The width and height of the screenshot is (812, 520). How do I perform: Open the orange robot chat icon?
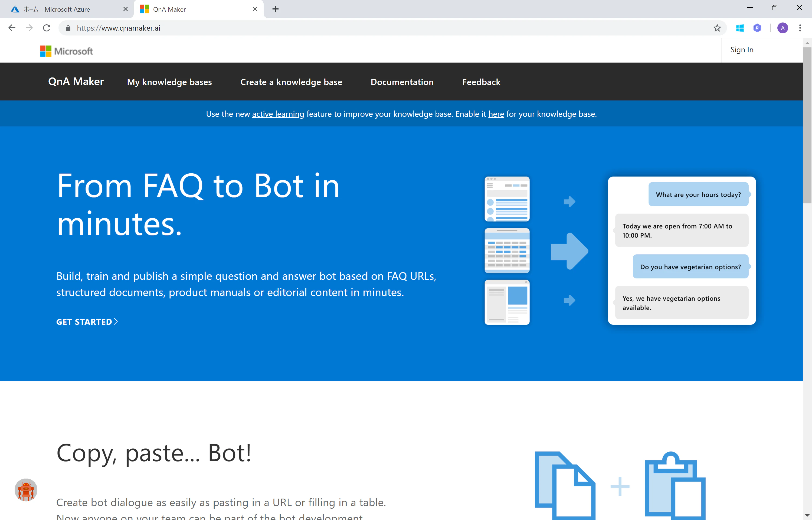(26, 490)
